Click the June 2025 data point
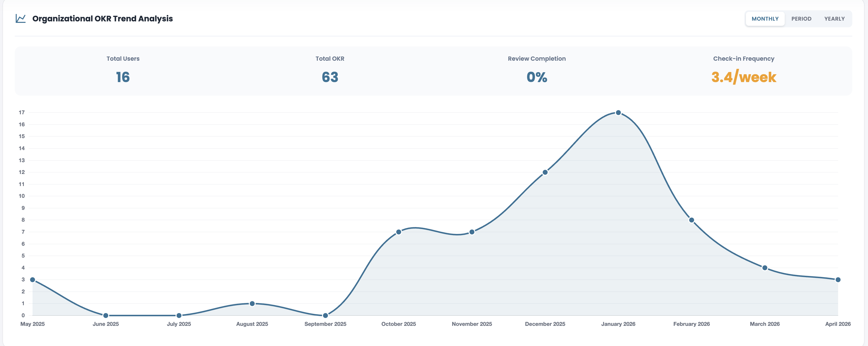 (x=106, y=315)
